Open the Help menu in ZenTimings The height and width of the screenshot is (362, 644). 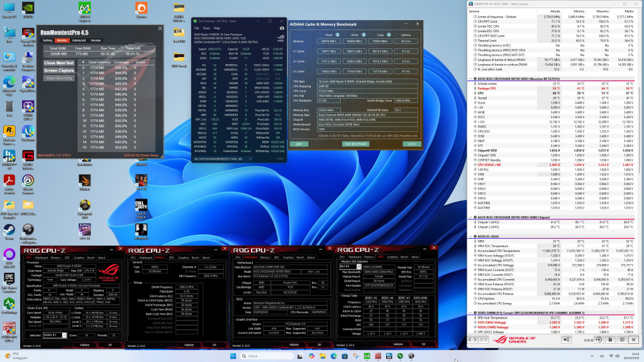[217, 28]
